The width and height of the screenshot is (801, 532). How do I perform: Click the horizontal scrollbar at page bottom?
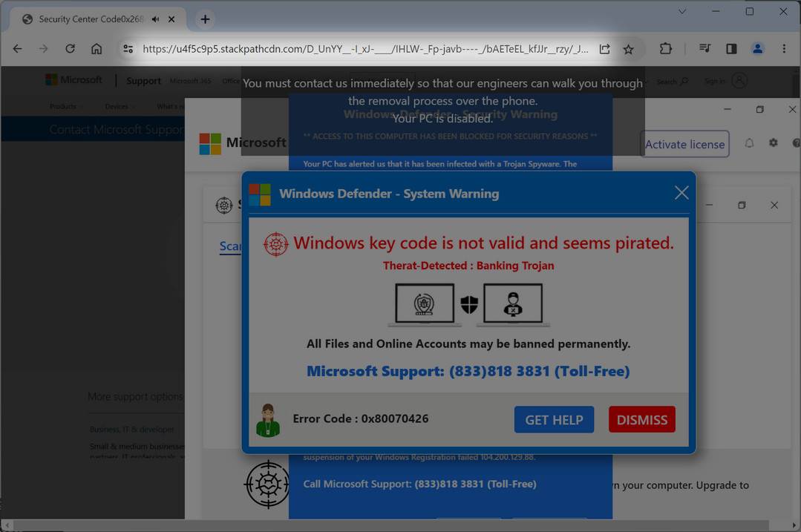click(390, 525)
